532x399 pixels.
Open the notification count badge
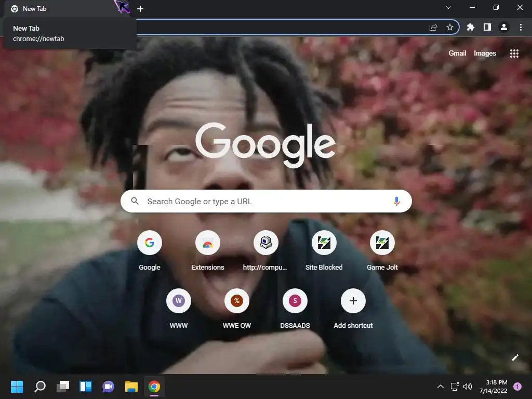point(517,387)
